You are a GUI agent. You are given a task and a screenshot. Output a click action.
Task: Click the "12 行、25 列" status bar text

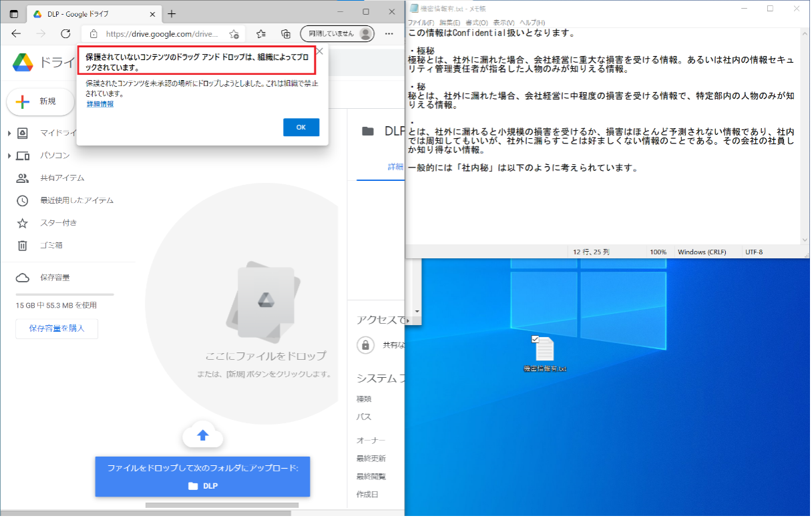[592, 252]
